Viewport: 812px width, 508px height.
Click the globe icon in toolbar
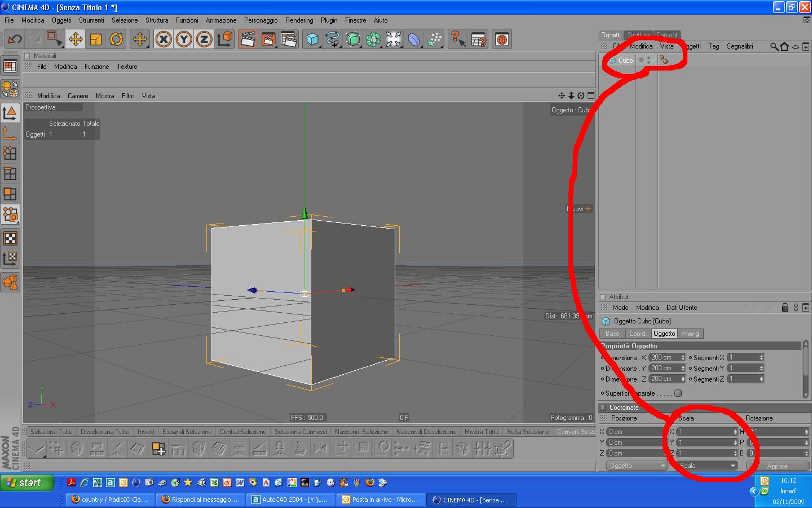click(x=502, y=39)
